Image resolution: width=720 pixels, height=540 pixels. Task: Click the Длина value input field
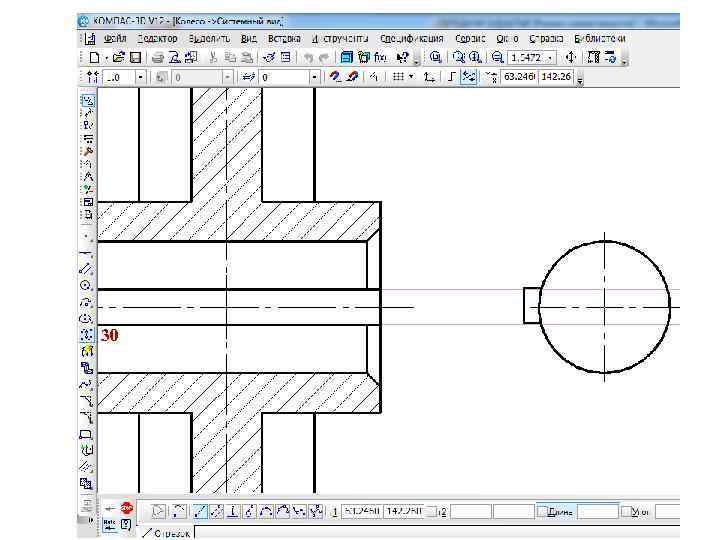pyautogui.click(x=597, y=512)
